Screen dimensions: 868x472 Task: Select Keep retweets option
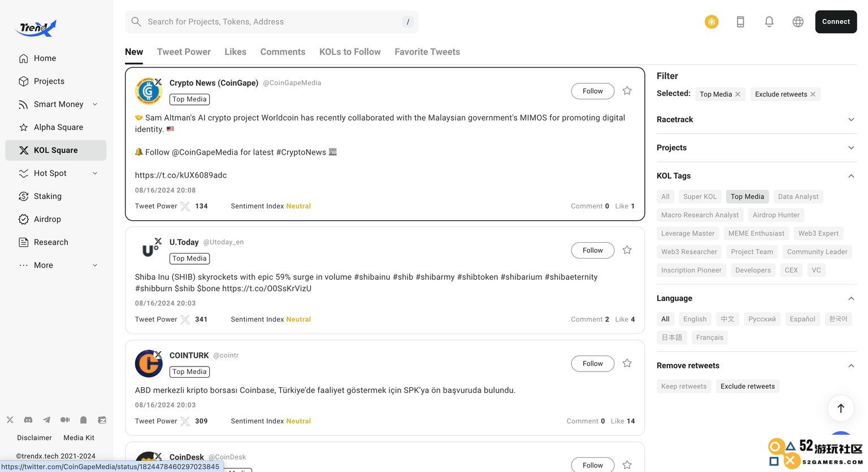(684, 386)
